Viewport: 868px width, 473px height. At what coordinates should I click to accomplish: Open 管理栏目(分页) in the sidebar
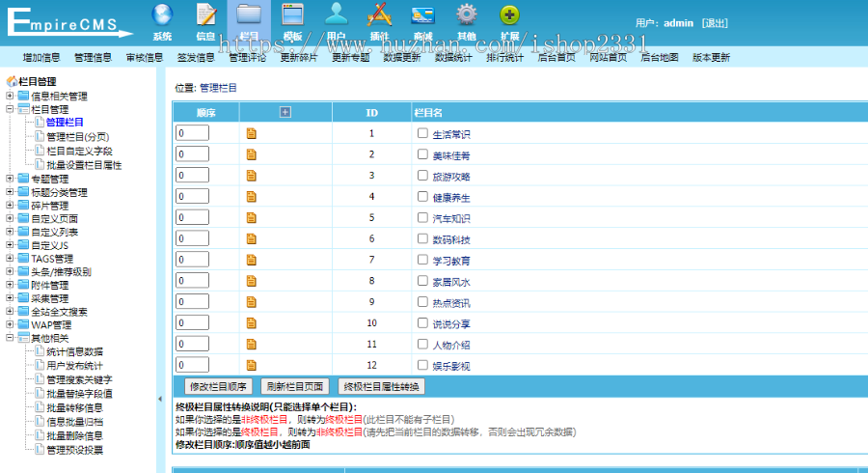pyautogui.click(x=77, y=136)
